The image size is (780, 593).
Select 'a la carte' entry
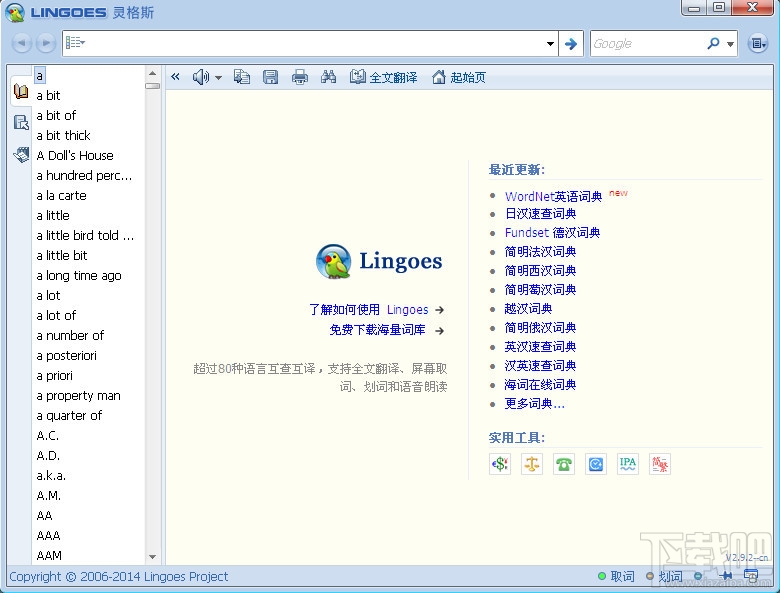tap(61, 196)
